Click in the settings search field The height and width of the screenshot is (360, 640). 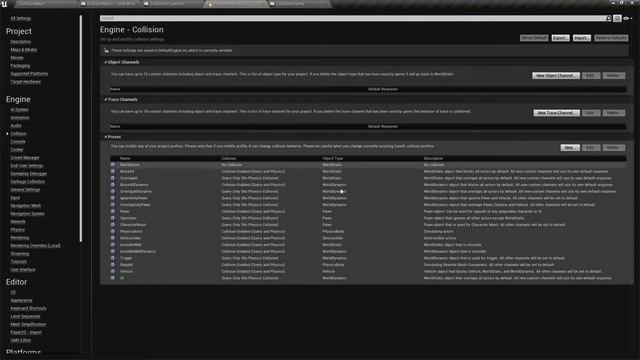pyautogui.click(x=353, y=18)
